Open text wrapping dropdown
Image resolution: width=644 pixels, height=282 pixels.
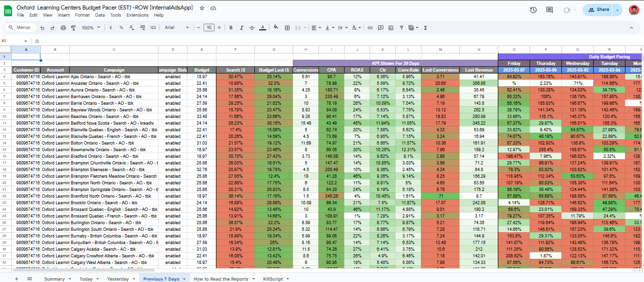343,28
